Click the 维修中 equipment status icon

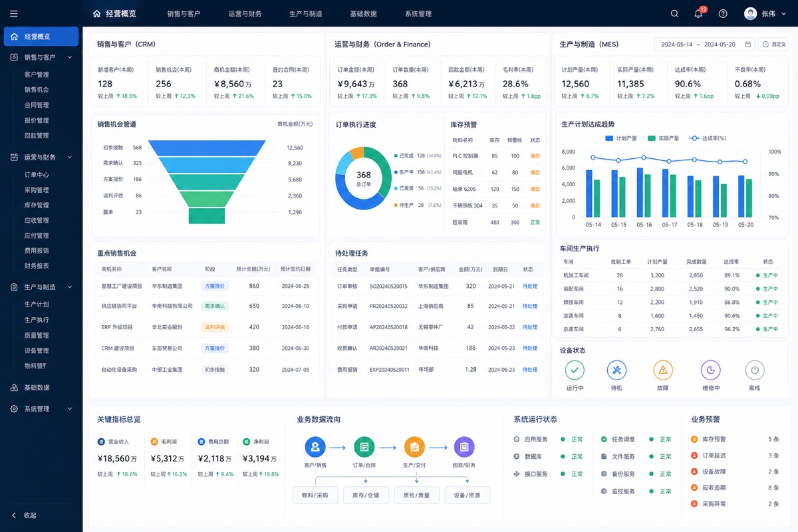click(710, 370)
